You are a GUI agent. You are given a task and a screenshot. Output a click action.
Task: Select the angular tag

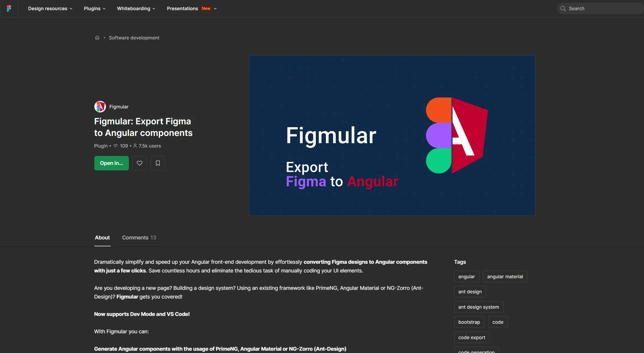point(467,276)
